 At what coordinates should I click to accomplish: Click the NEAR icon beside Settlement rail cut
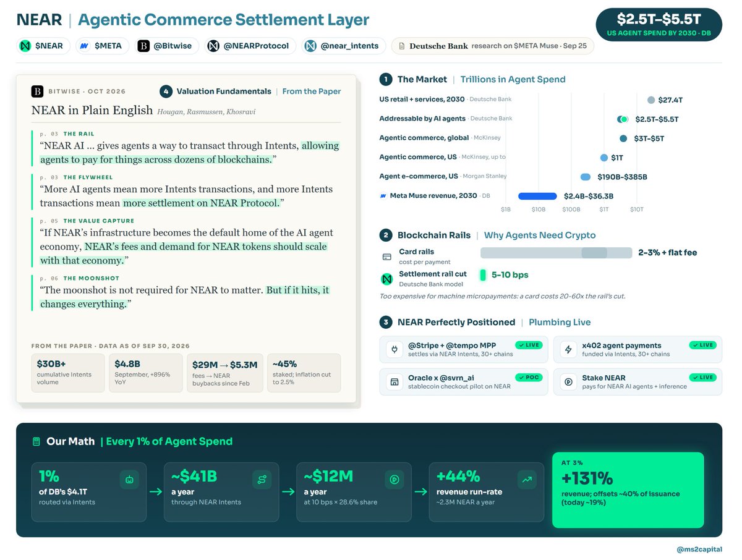click(387, 279)
